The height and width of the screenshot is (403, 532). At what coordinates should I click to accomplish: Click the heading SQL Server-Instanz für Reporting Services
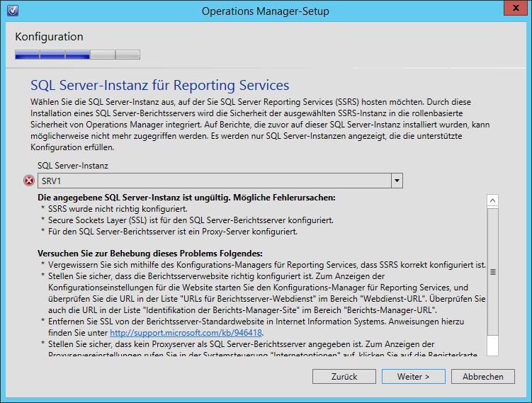click(160, 85)
